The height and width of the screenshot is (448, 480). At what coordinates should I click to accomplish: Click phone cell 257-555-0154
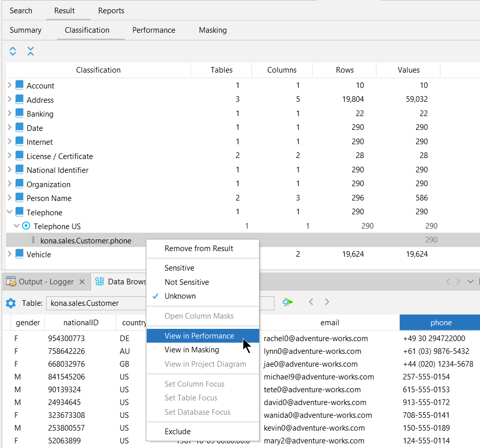426,376
